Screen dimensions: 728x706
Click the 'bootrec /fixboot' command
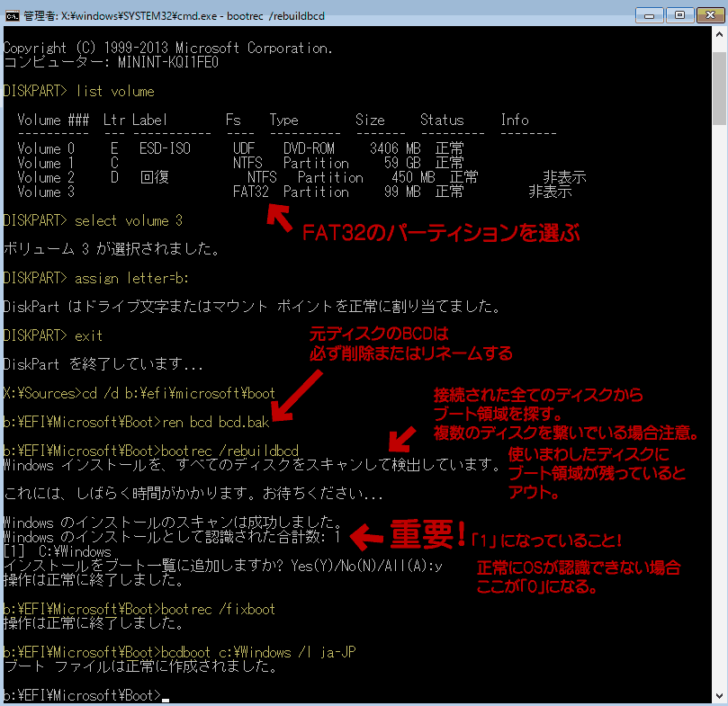point(218,610)
